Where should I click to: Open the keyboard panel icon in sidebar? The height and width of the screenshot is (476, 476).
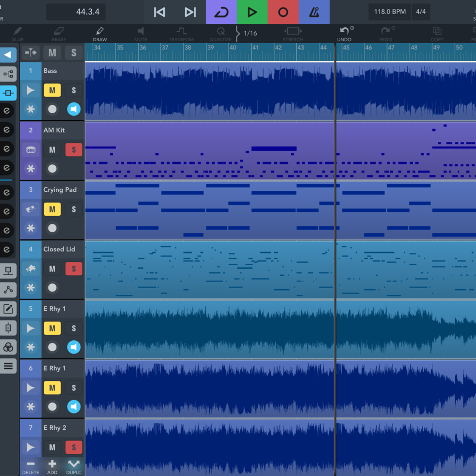coord(8,271)
